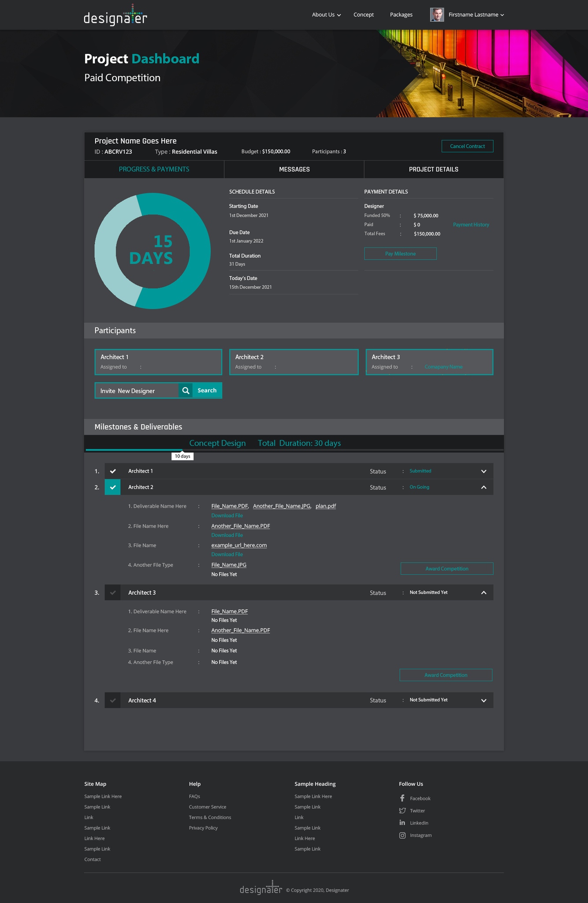Toggle the Architect 4 checkmark box
Viewport: 588px width, 903px height.
point(113,700)
